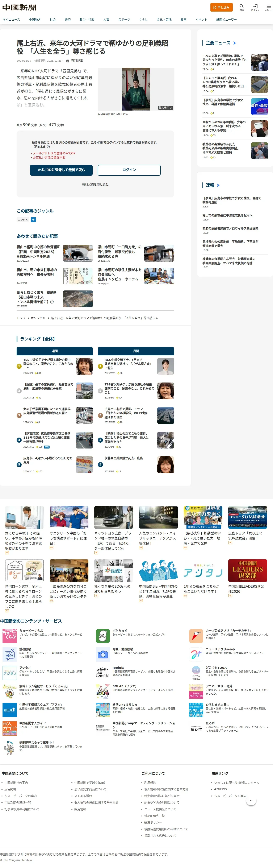Open the 中国新聞LEADERS倶楽部 promo thumbnail
This screenshot has height=868, width=273.
(x=247, y=570)
